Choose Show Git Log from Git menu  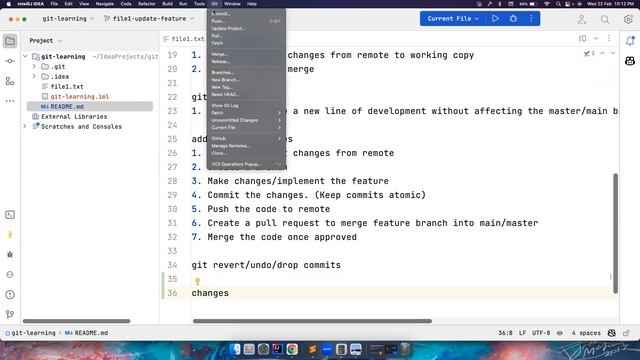(246, 105)
